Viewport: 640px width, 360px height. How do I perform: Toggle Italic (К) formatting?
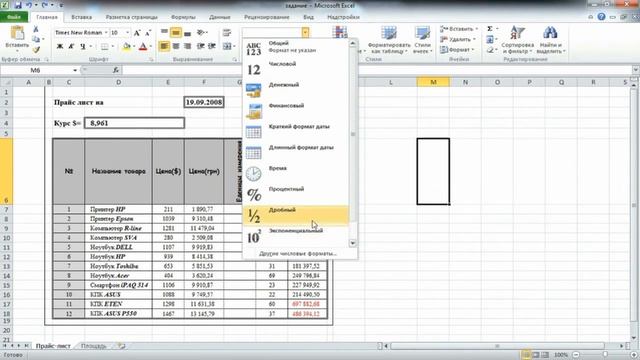pyautogui.click(x=71, y=47)
